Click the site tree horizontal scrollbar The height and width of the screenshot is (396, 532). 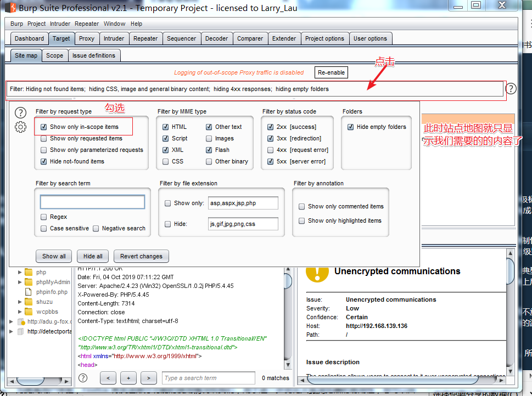pyautogui.click(x=39, y=381)
